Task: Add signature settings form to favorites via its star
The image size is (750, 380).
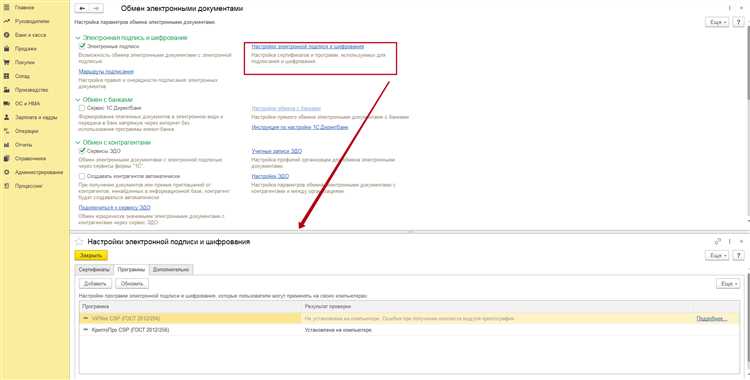Action: [x=79, y=242]
